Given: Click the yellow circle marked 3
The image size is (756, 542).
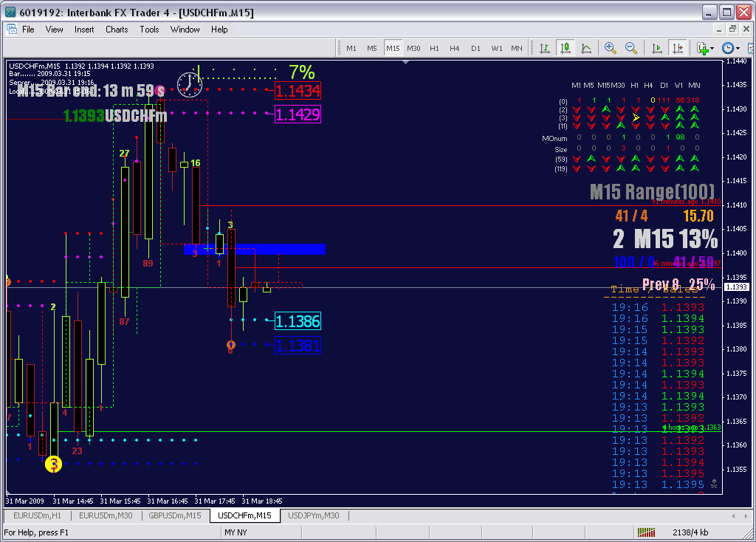Looking at the screenshot, I should tap(53, 464).
